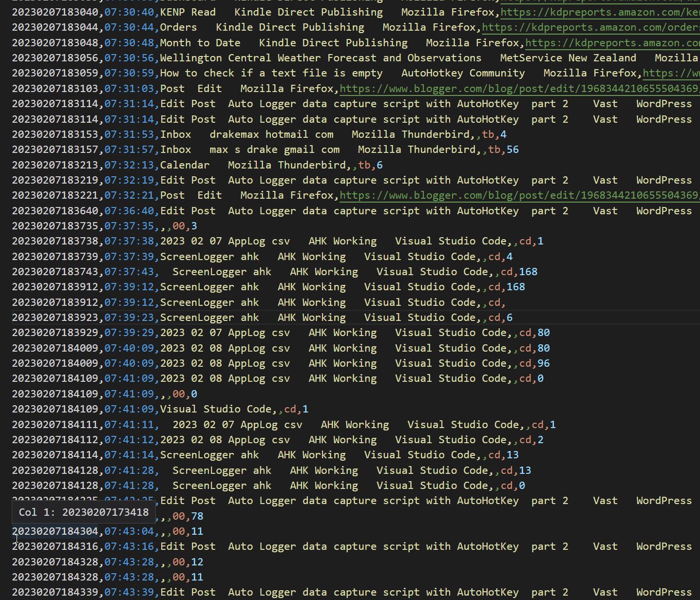Image resolution: width=700 pixels, height=600 pixels.
Task: Click '2023 02 07 AppLog csv' on 07:37:38 line
Action: pyautogui.click(x=225, y=241)
